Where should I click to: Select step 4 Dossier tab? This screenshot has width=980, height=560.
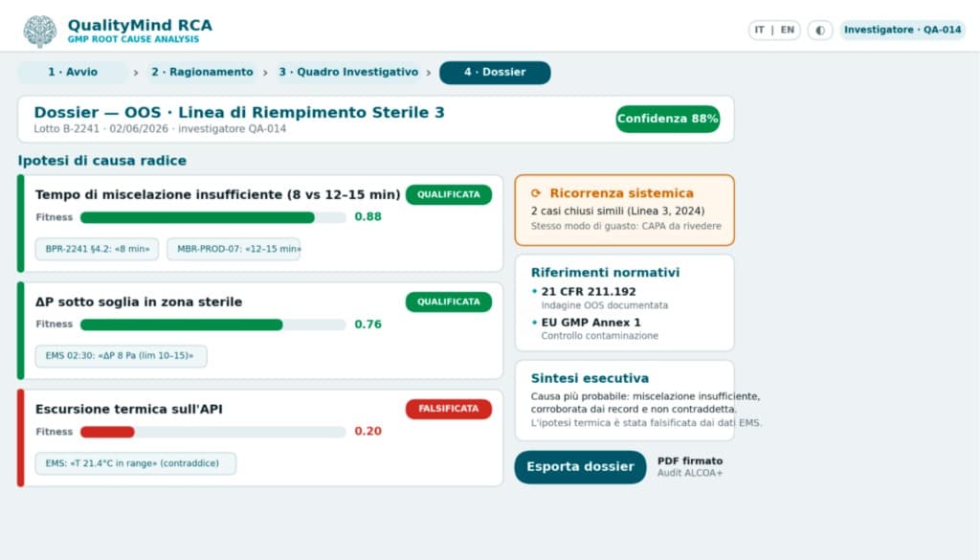495,73
